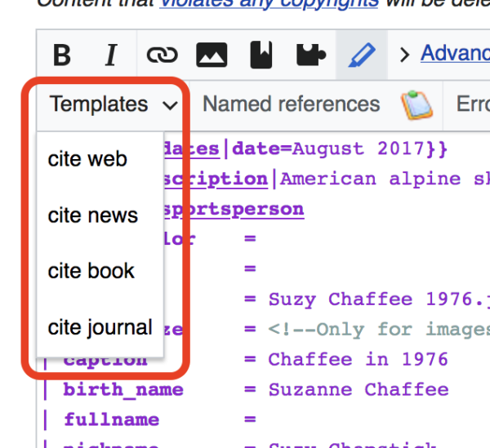Click American alpine description text

tap(385, 180)
